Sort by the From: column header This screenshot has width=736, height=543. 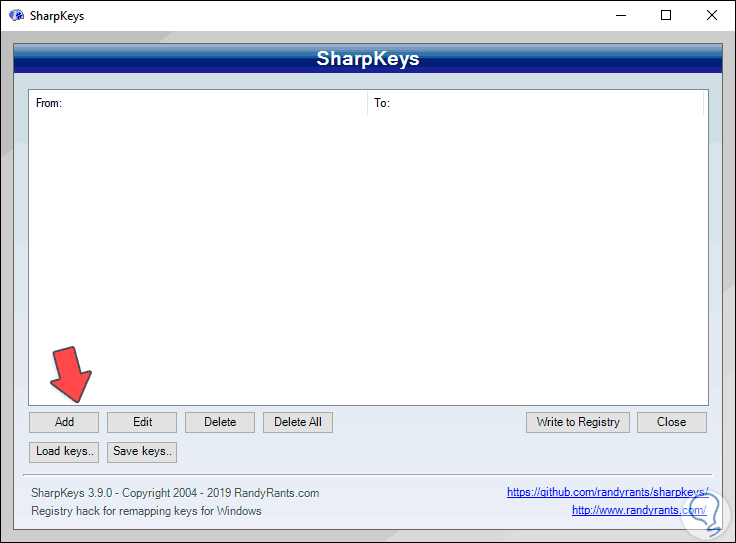click(x=198, y=103)
